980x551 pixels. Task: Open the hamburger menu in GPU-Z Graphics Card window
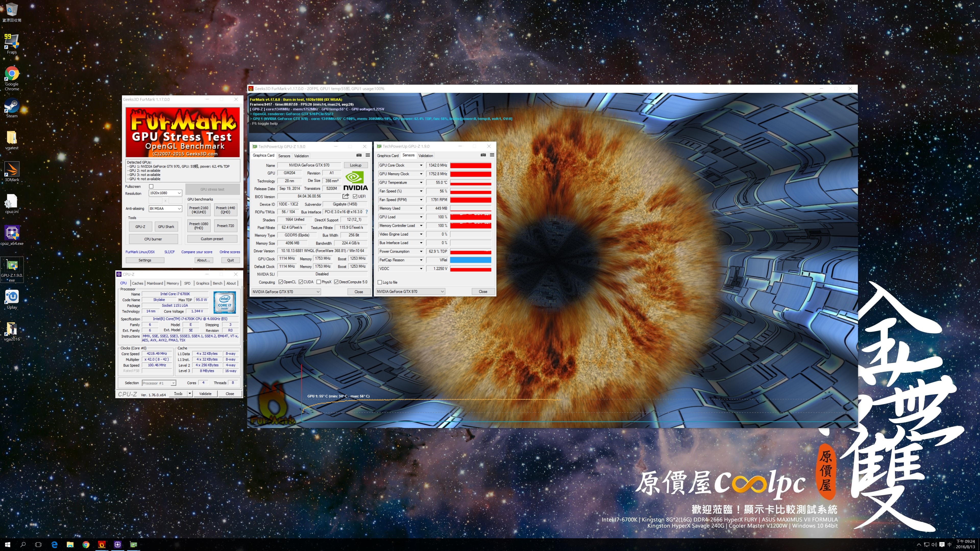tap(367, 155)
